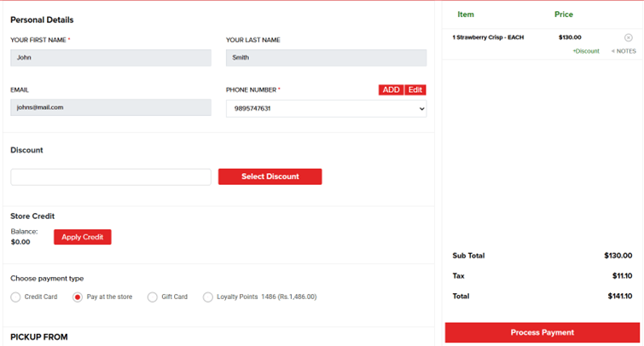
Task: Remove Strawberry Crisp item from cart
Action: (628, 37)
